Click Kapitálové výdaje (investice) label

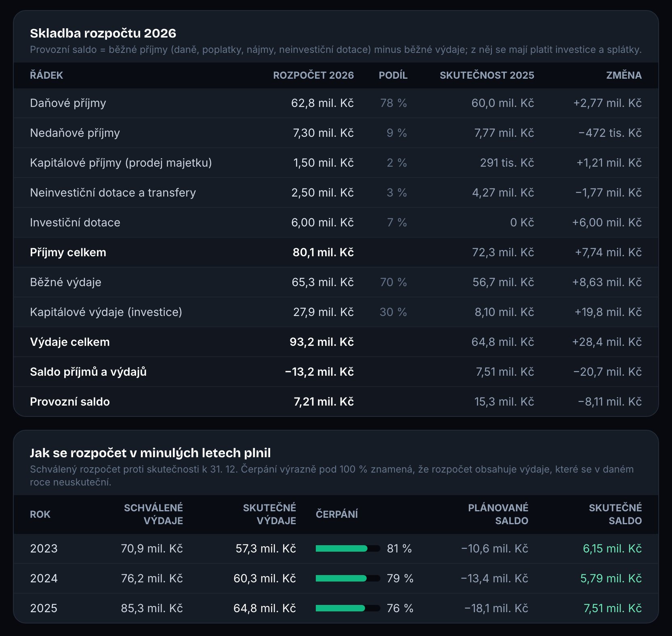click(x=106, y=312)
